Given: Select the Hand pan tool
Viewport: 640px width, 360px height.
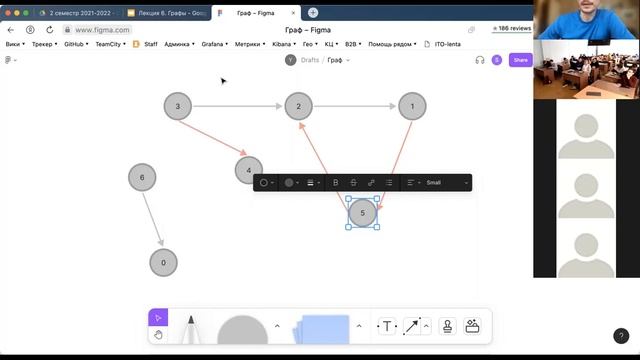Looking at the screenshot, I should pos(158,335).
